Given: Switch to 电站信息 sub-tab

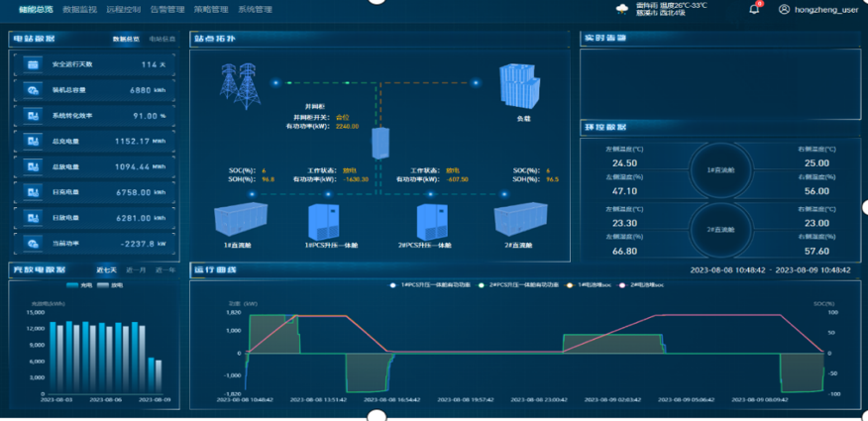Looking at the screenshot, I should pyautogui.click(x=162, y=39).
